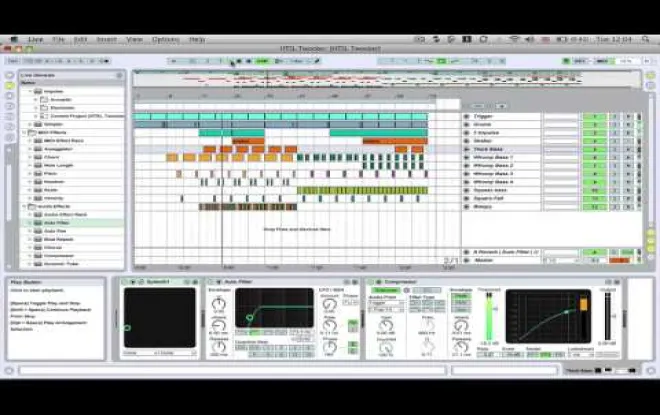Collapse the Audio Effects folder

pyautogui.click(x=24, y=207)
